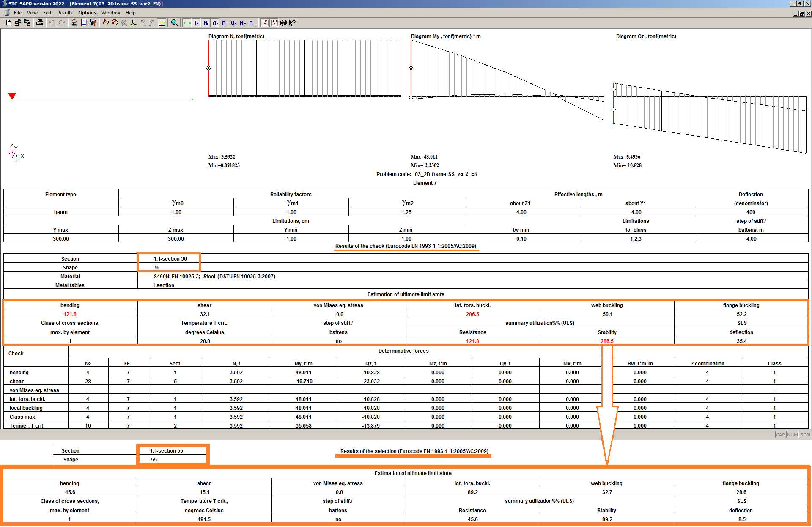The image size is (812, 527).
Task: Toggle the green element line display button
Action: point(187,23)
